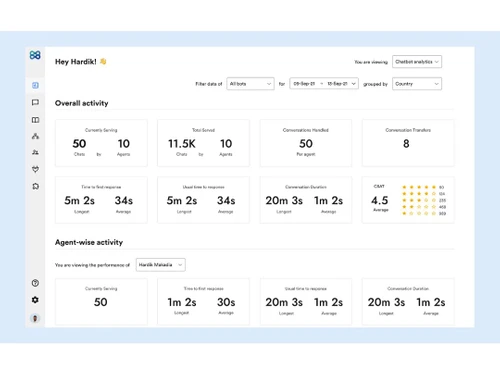Click the 30s average first response
This screenshot has height=375, width=500.
[x=226, y=302]
